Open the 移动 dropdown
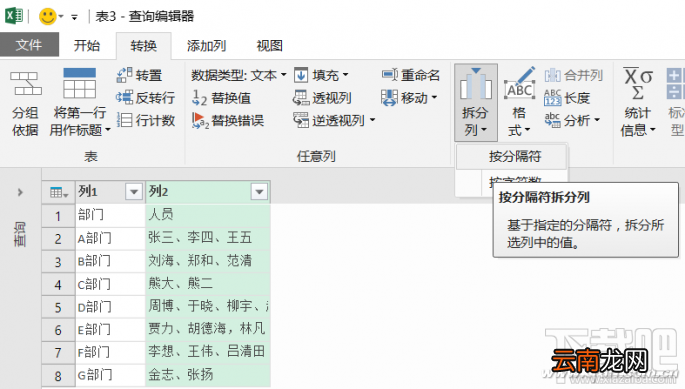This screenshot has width=685, height=389. tap(409, 97)
